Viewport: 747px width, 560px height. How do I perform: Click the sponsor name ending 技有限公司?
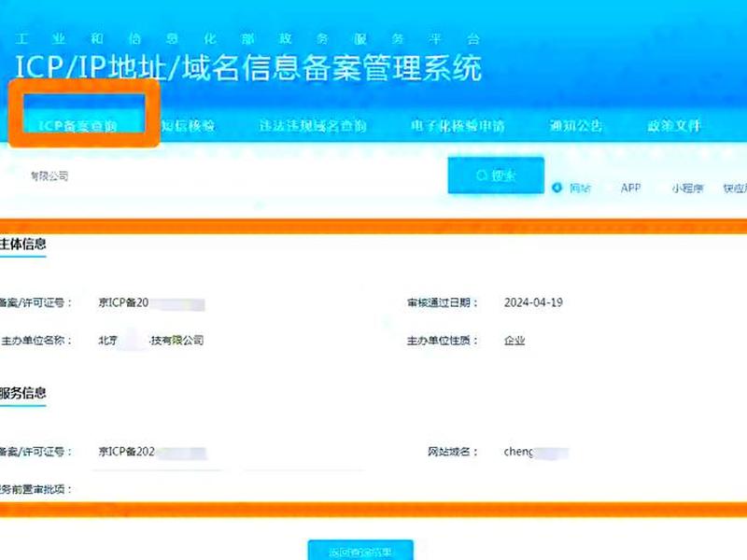pyautogui.click(x=151, y=341)
